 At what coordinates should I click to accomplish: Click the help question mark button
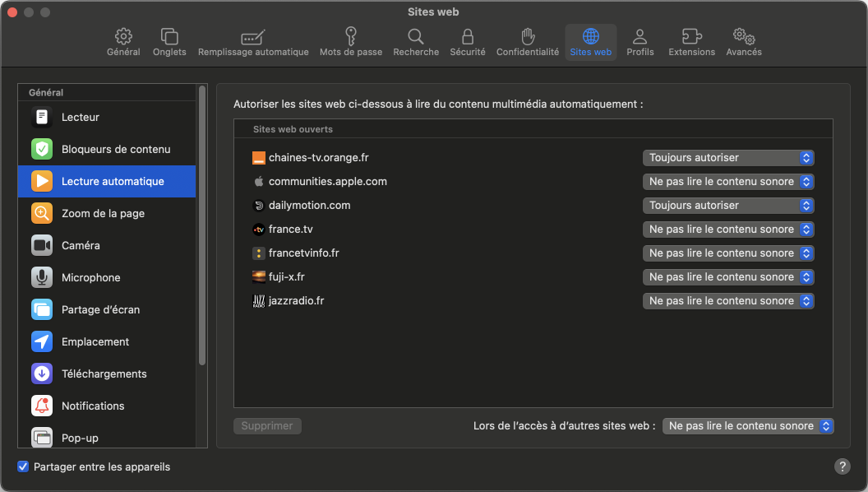(843, 466)
